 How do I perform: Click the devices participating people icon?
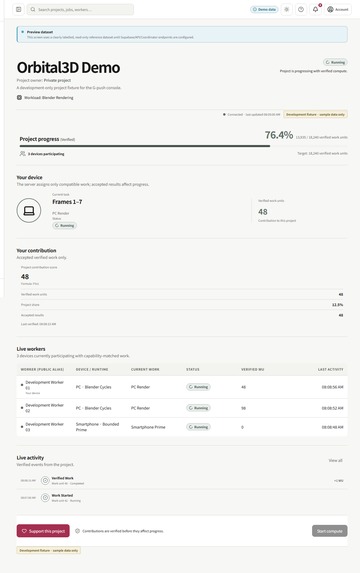point(23,154)
